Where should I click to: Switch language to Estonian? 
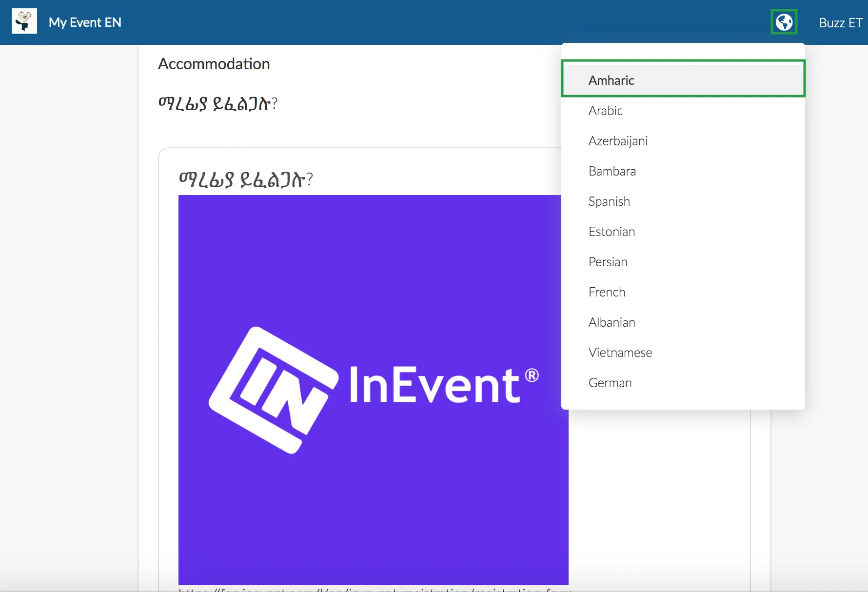683,232
